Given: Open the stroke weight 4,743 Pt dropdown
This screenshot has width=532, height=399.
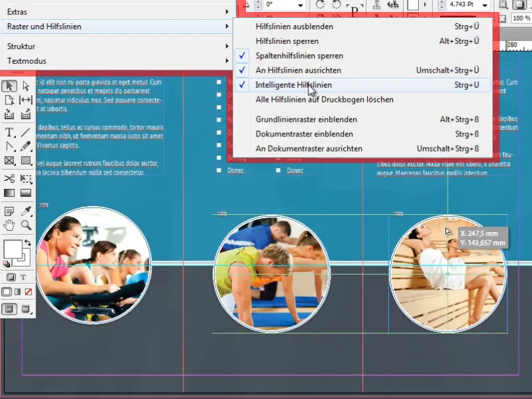Looking at the screenshot, I should tap(485, 5).
